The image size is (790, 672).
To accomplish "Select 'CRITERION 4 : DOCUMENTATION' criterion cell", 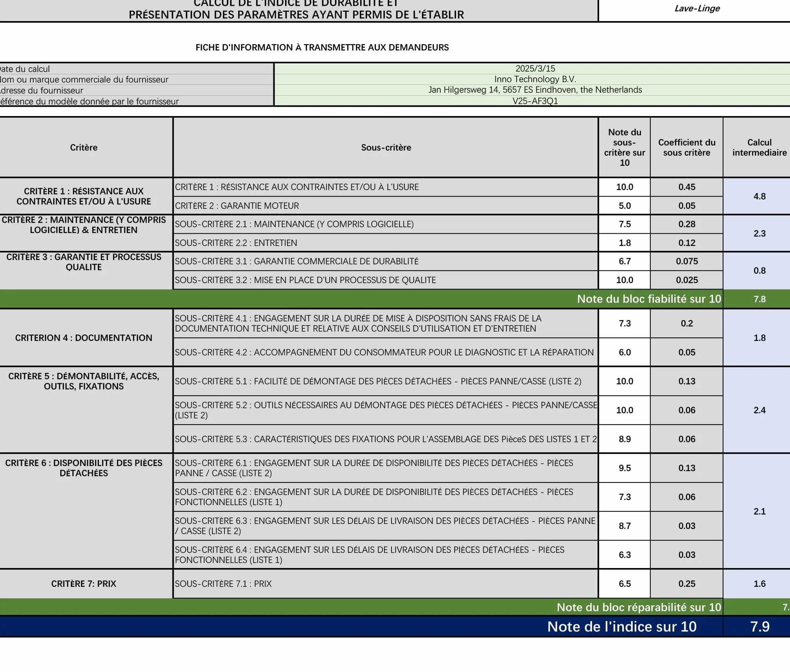I will coord(86,338).
